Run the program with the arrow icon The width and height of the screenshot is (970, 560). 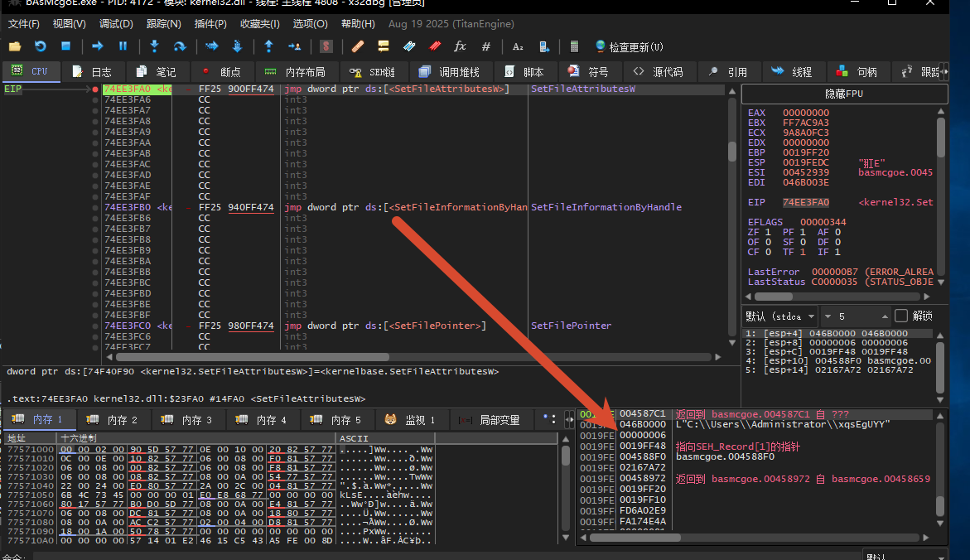click(x=97, y=46)
